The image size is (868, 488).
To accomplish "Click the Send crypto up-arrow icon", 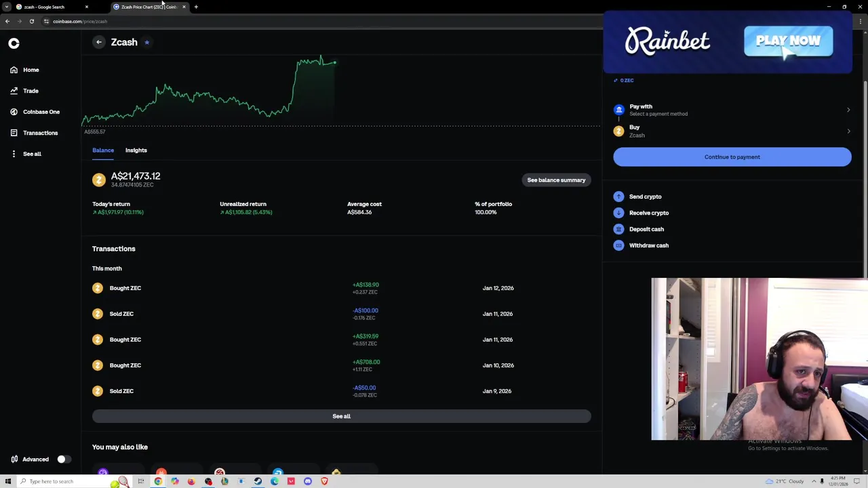I will click(x=618, y=197).
